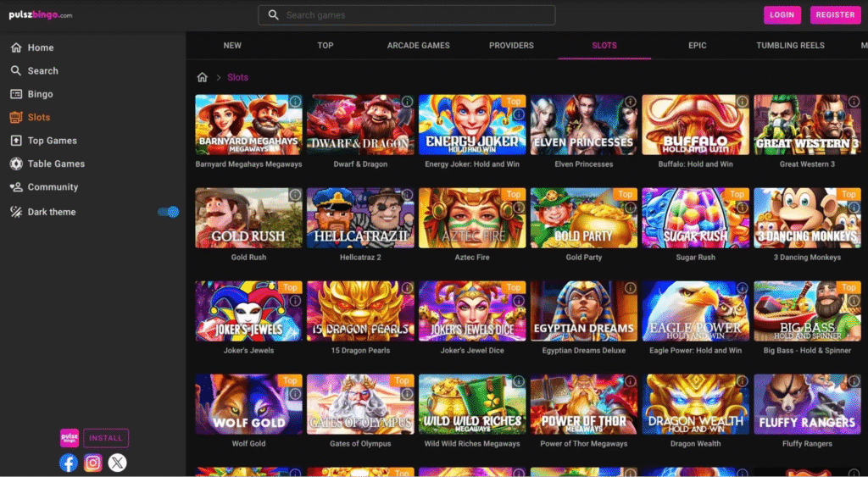Open info icon on Hellcatraz 2 thumbnail
The height and width of the screenshot is (477, 868).
pos(407,195)
